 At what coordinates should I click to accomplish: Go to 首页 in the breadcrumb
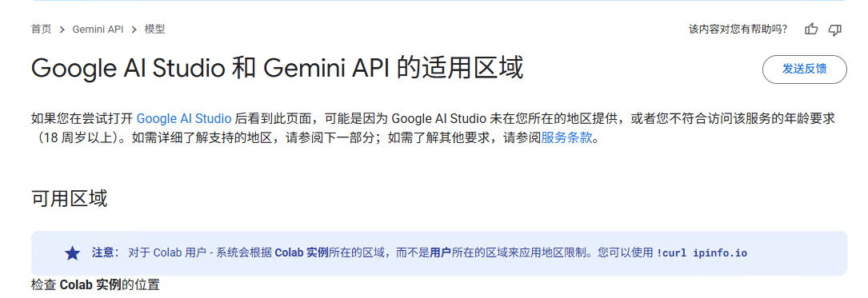[41, 30]
